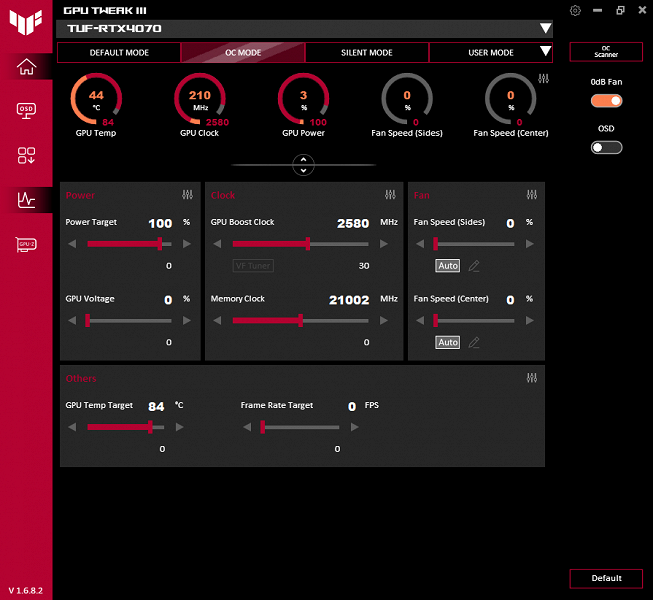
Task: Decrease GPU Voltage with left arrow
Action: (x=72, y=320)
